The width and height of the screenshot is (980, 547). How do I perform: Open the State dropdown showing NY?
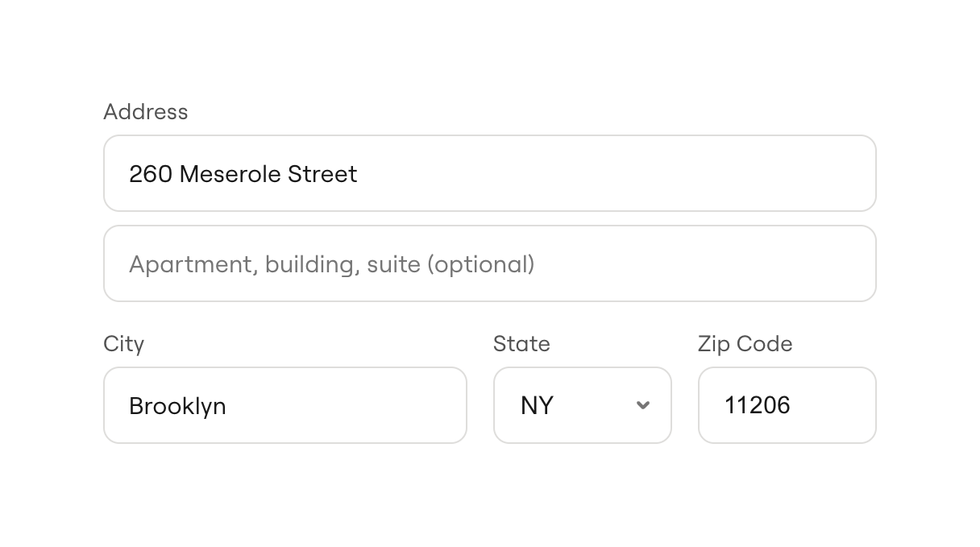(x=582, y=405)
